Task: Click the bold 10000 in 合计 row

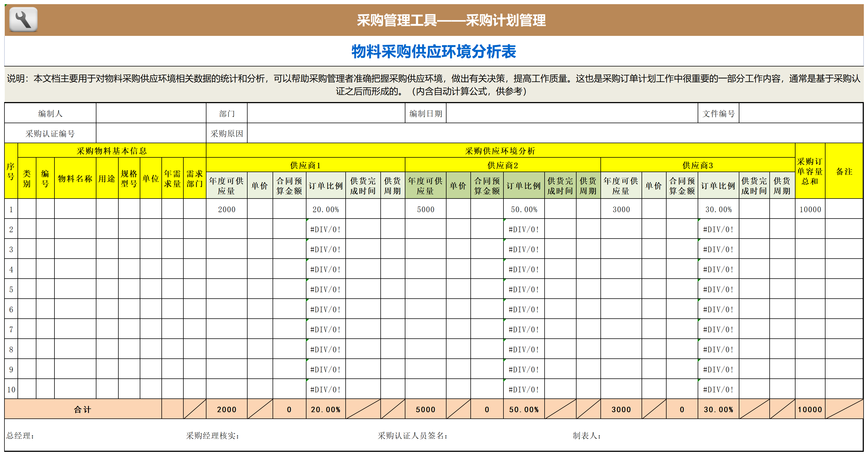Action: click(810, 410)
